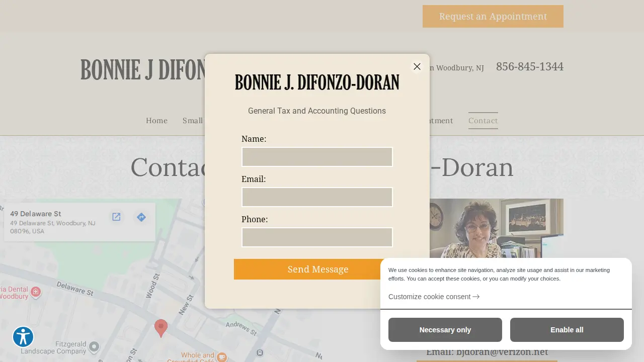The width and height of the screenshot is (644, 362).
Task: Click the bjdoran@verizon.net email link
Action: (x=502, y=352)
